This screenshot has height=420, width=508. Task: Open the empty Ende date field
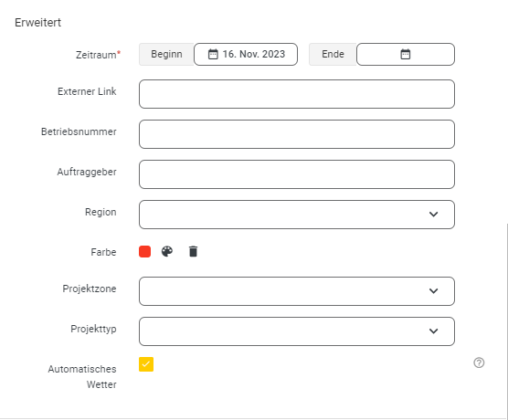pyautogui.click(x=406, y=55)
